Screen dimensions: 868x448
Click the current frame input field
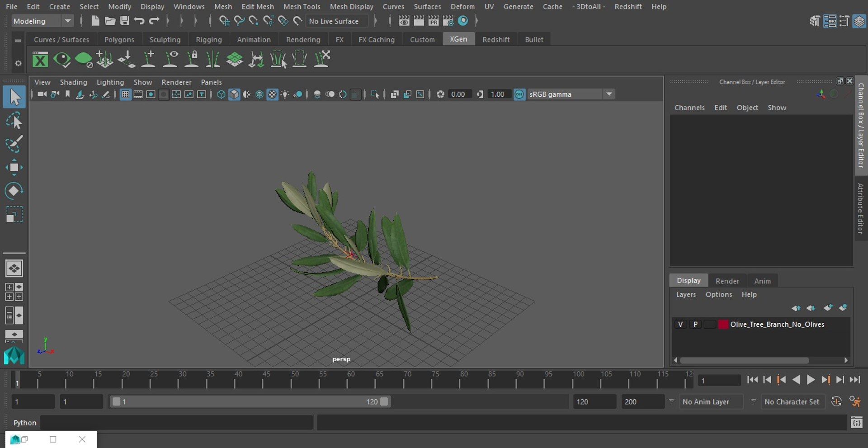pyautogui.click(x=719, y=381)
